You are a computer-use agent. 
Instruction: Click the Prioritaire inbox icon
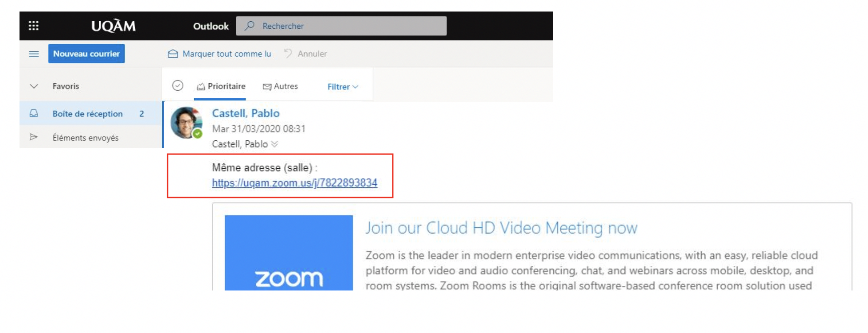coord(201,87)
